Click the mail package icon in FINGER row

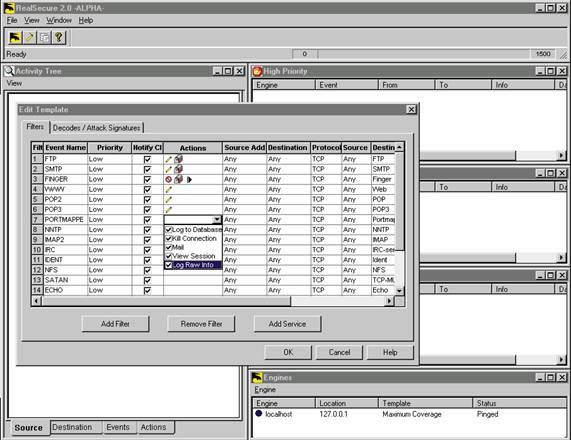point(178,179)
